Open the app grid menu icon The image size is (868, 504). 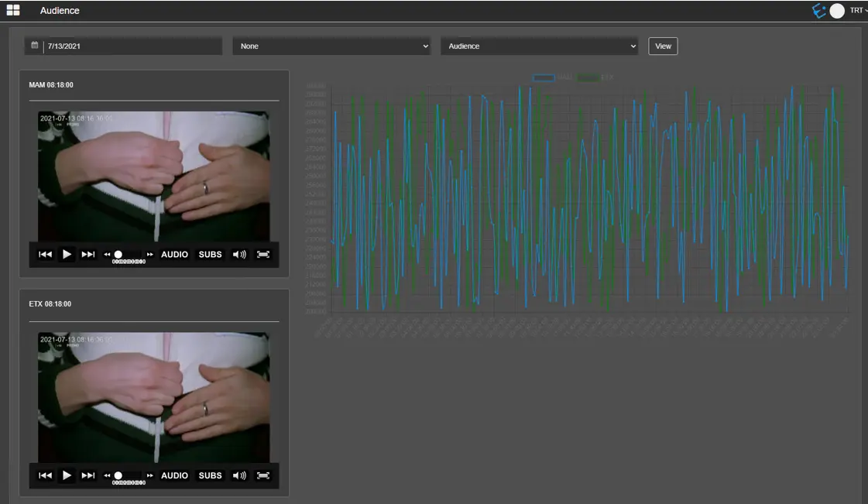point(13,10)
